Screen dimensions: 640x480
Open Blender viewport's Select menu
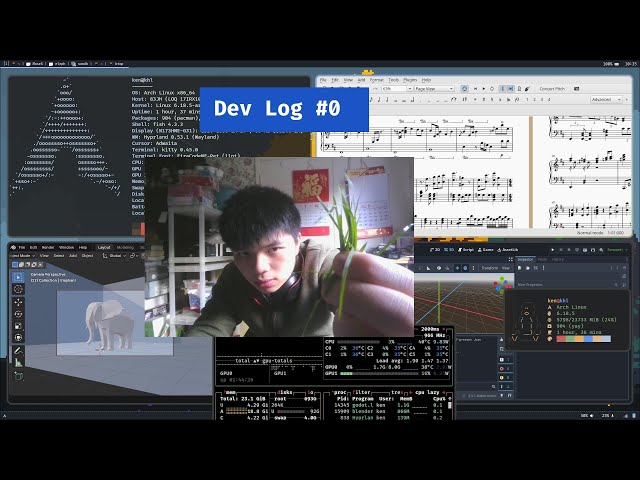point(59,256)
